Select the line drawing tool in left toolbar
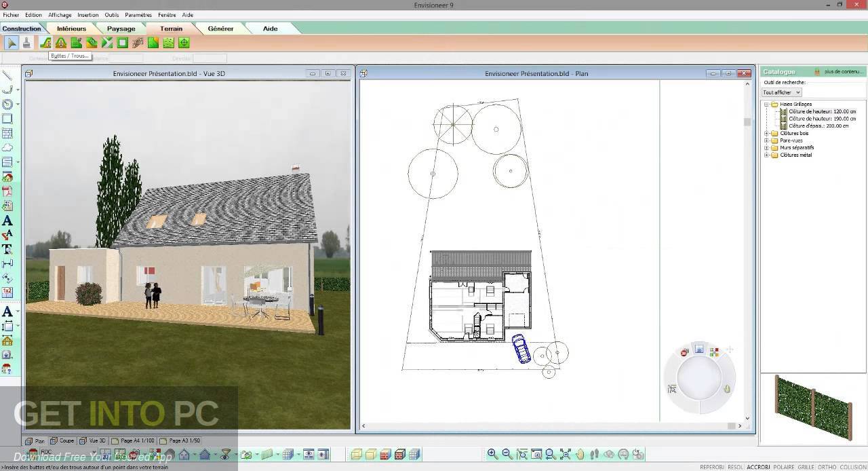The height and width of the screenshot is (471, 868). 7,75
